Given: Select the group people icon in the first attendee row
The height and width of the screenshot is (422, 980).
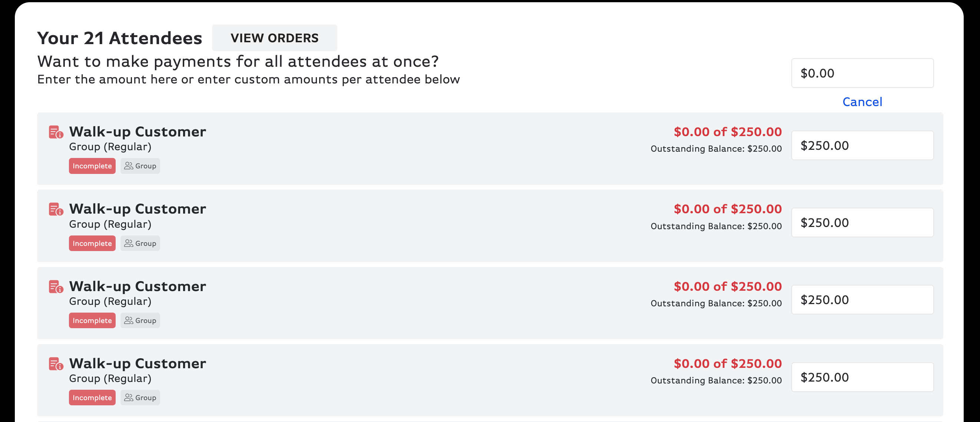Looking at the screenshot, I should click(129, 166).
